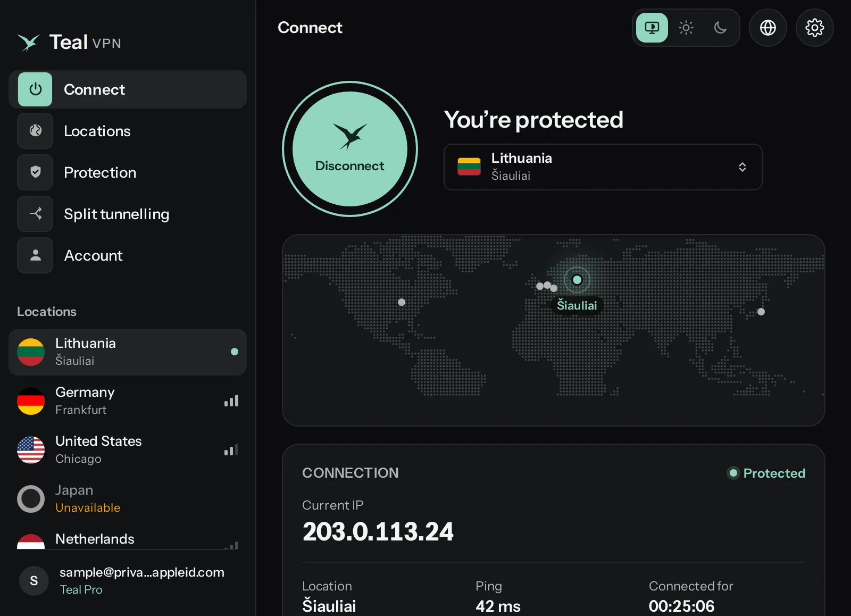Click the Japan server dot on map
The width and height of the screenshot is (851, 616).
(761, 312)
